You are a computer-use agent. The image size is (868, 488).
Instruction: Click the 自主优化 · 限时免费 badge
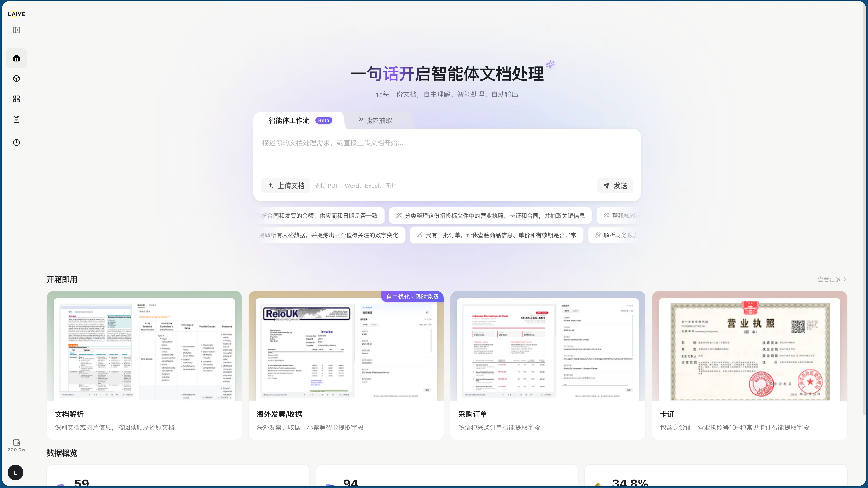(x=412, y=297)
